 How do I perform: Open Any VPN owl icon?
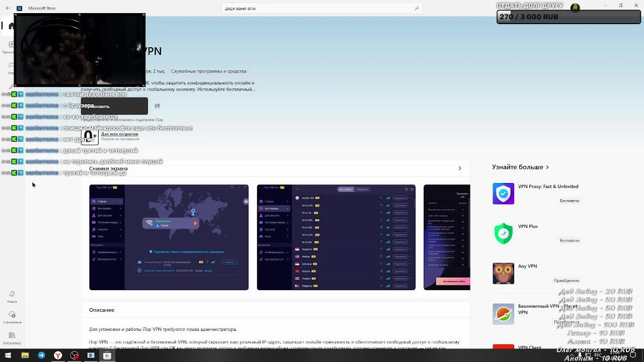pyautogui.click(x=503, y=274)
